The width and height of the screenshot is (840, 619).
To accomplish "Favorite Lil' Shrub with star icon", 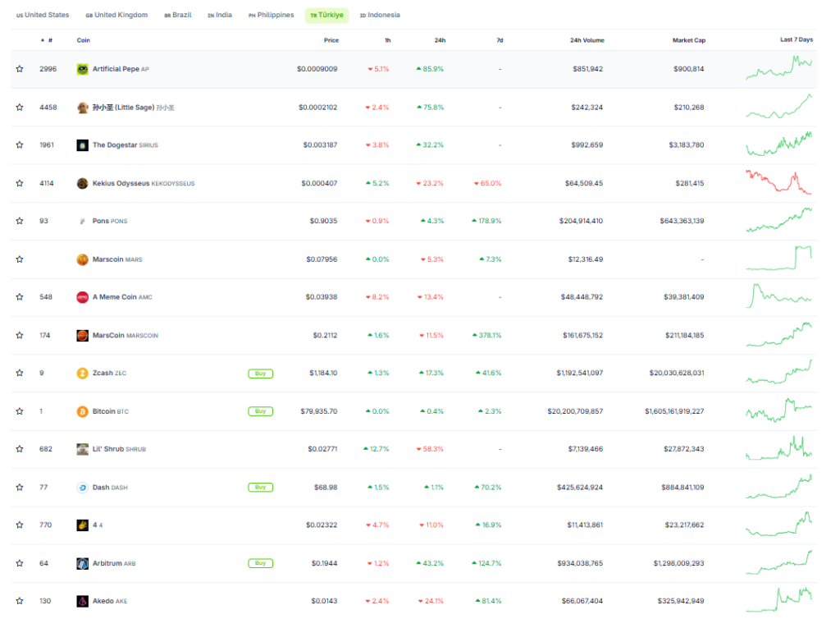I will tap(20, 449).
